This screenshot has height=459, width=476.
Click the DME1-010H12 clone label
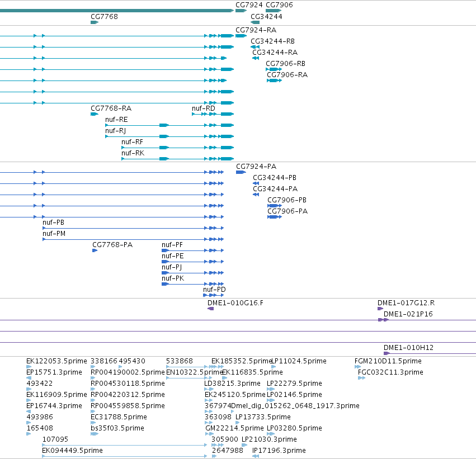[409, 348]
